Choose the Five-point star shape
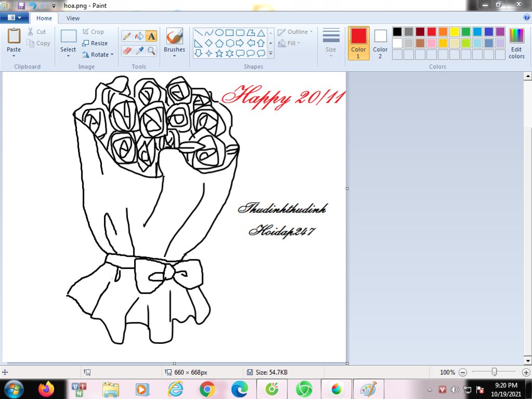Image resolution: width=532 pixels, height=399 pixels. (220, 54)
